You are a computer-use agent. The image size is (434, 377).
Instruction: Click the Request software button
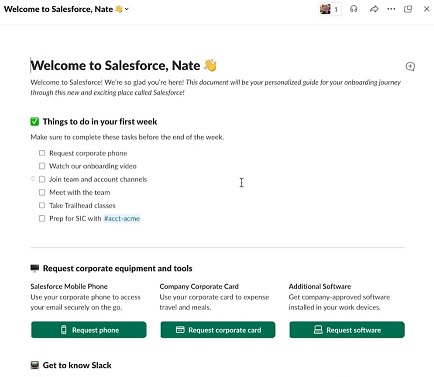347,330
